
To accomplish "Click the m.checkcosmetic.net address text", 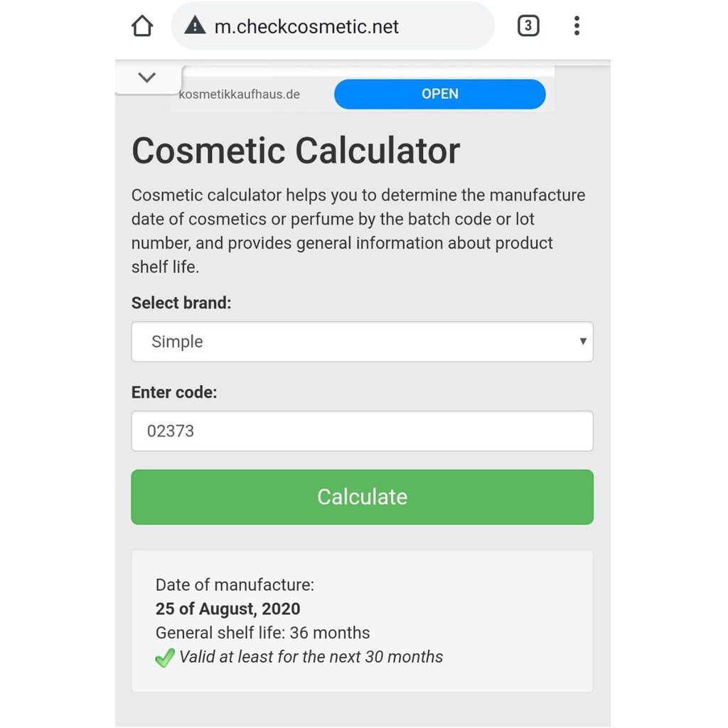I will coord(306,27).
